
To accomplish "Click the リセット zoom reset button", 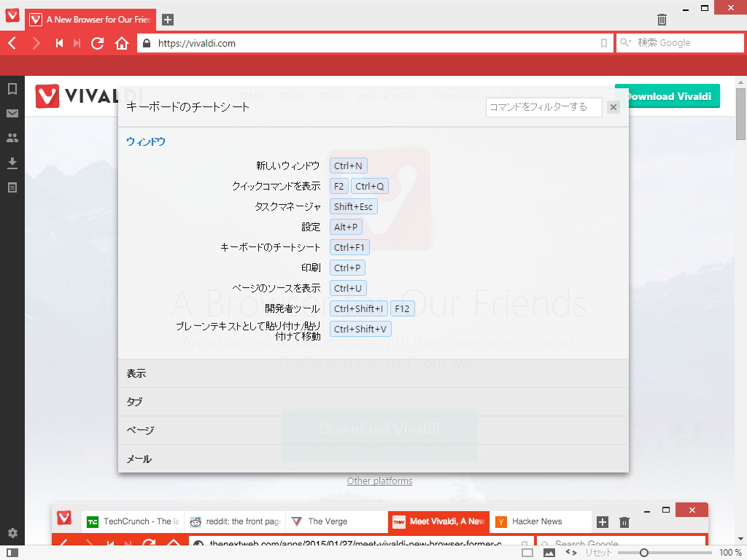I will [598, 553].
